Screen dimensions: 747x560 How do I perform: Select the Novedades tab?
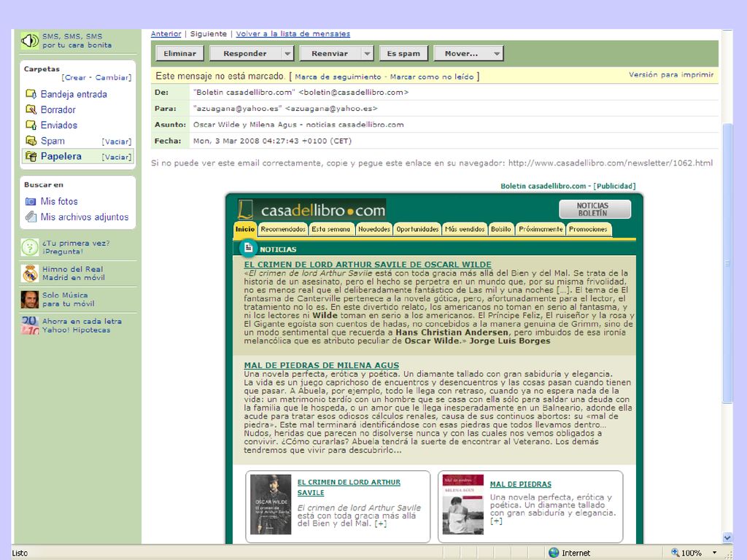click(374, 230)
